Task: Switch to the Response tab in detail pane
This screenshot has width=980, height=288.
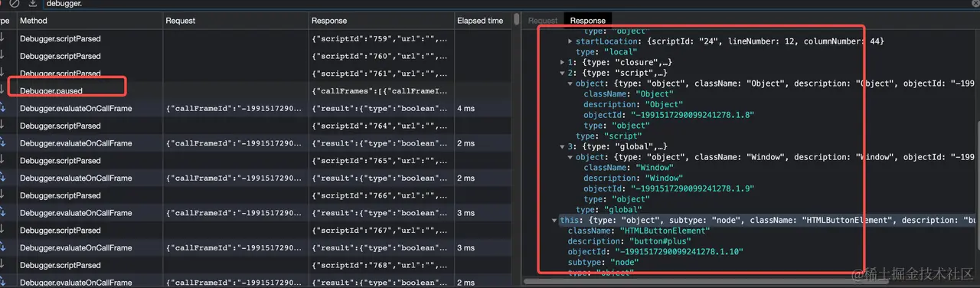Action: point(588,21)
